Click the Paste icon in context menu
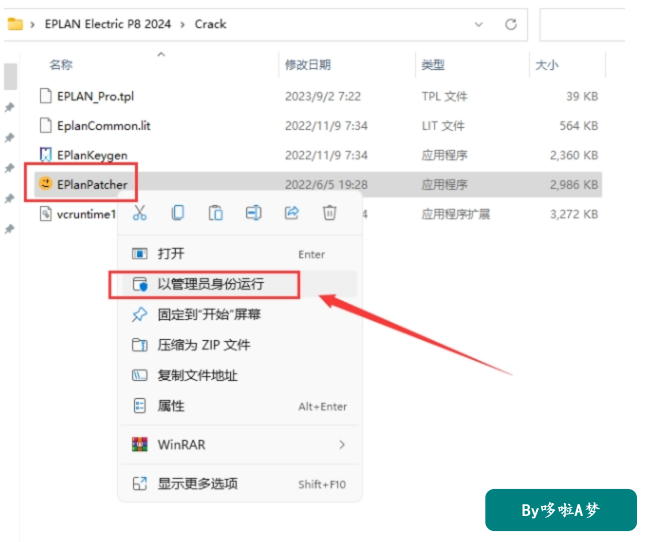Screen dimensions: 651x542 coord(215,213)
